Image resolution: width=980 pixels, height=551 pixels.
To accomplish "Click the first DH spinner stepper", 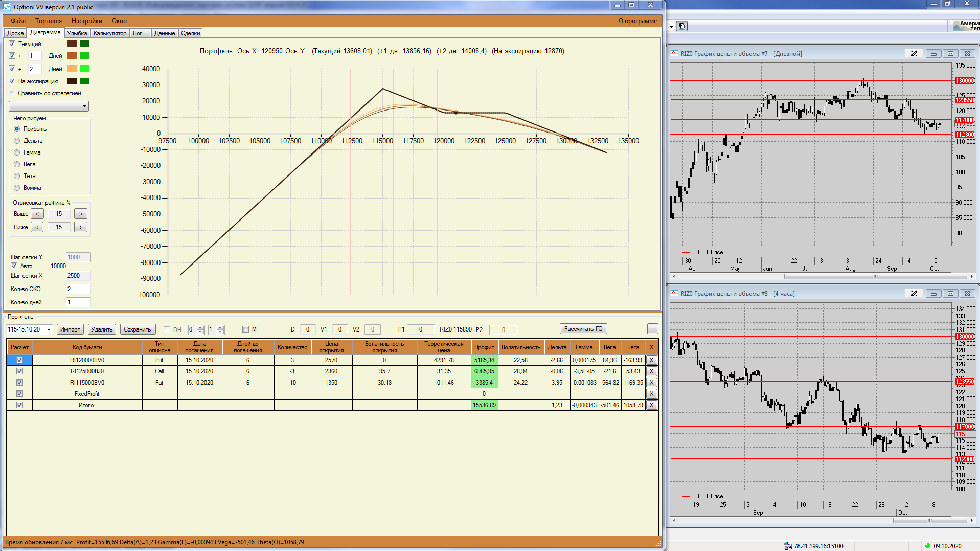I will (x=200, y=329).
